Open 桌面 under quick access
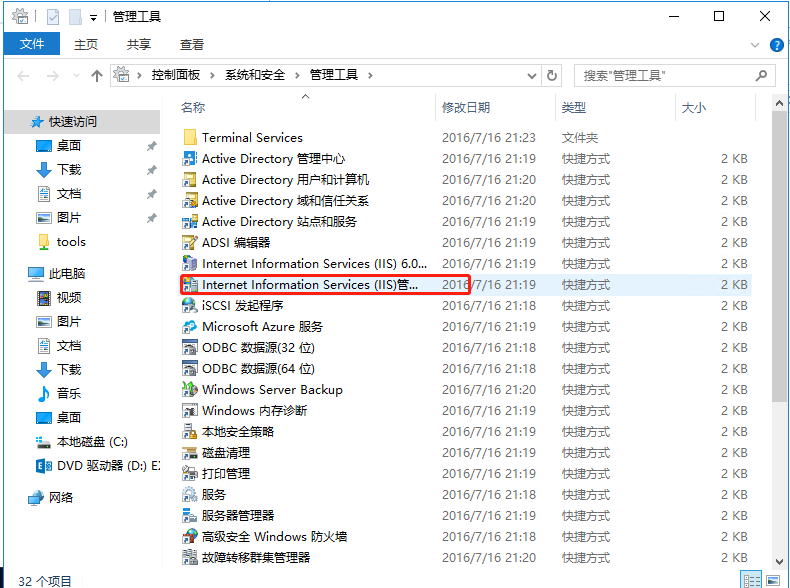Viewport: 790px width, 588px height. pos(69,146)
